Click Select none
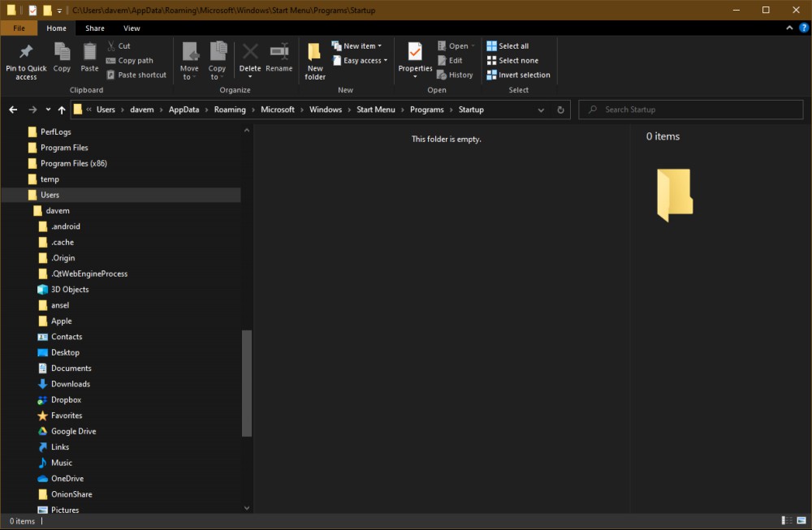The width and height of the screenshot is (812, 530). coord(512,61)
